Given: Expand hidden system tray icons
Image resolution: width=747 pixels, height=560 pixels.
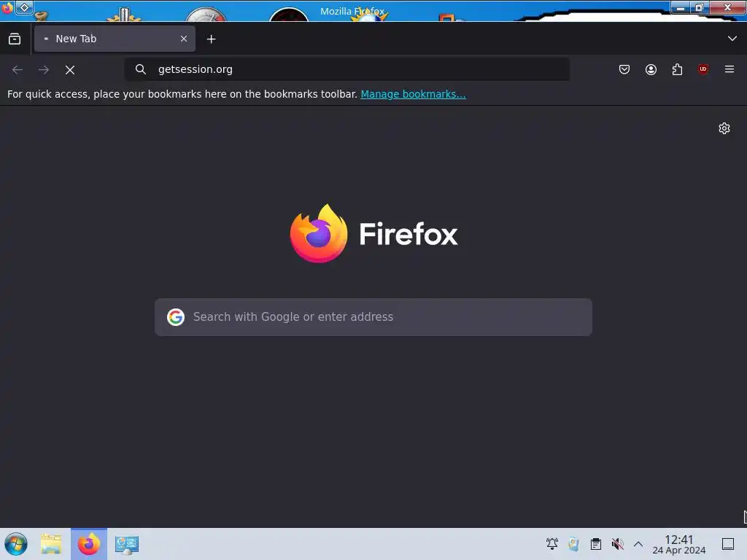Looking at the screenshot, I should (x=638, y=544).
